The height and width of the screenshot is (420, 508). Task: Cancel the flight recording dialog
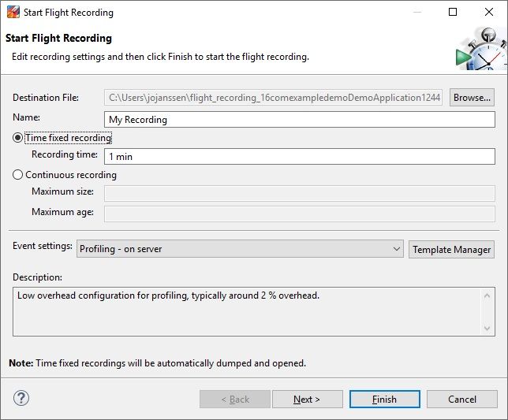(461, 399)
